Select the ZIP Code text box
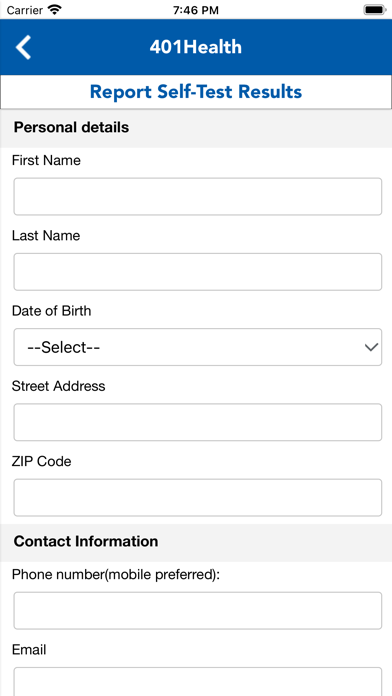This screenshot has height=696, width=392. [198, 498]
